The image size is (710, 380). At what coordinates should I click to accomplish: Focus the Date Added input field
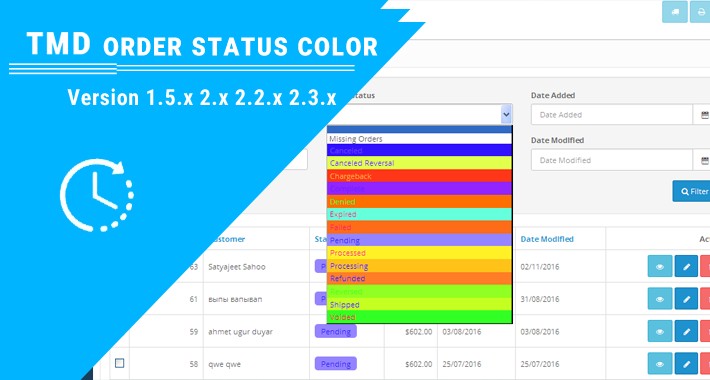612,115
